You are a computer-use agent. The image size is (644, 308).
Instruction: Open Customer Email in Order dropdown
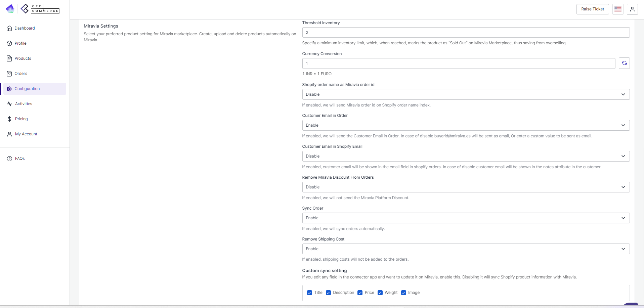[x=466, y=125]
